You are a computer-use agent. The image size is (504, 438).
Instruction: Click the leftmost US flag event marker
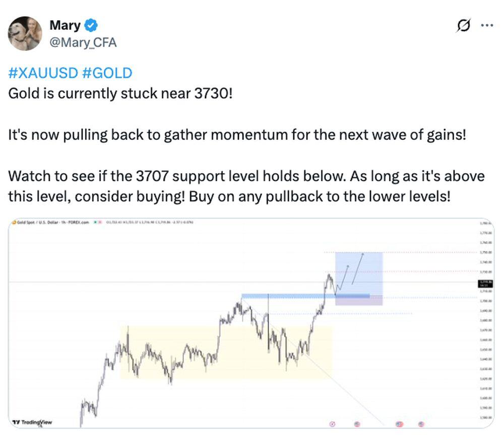coord(357,424)
